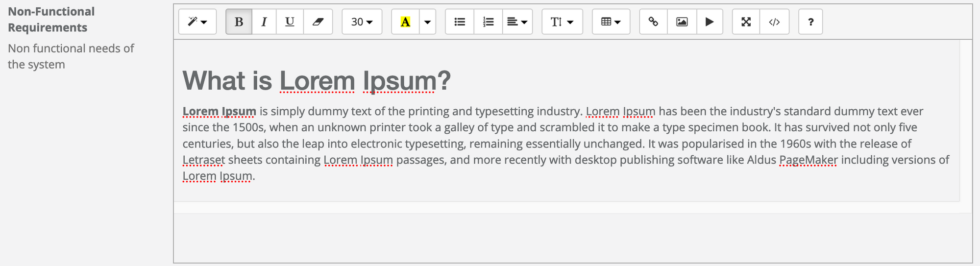Switch editor to full screen mode
Image resolution: width=980 pixels, height=266 pixels.
pyautogui.click(x=746, y=22)
